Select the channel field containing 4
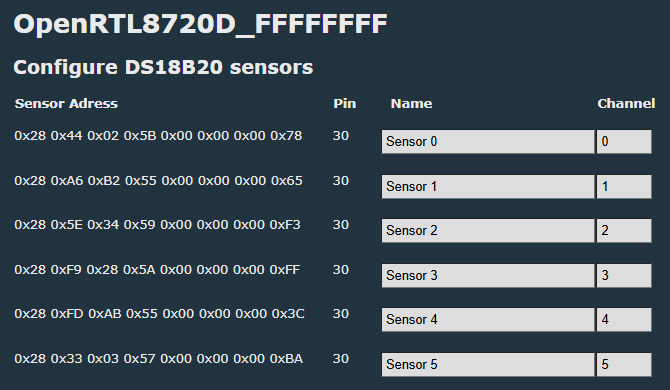Screen dimensions: 670x390 pyautogui.click(x=624, y=320)
